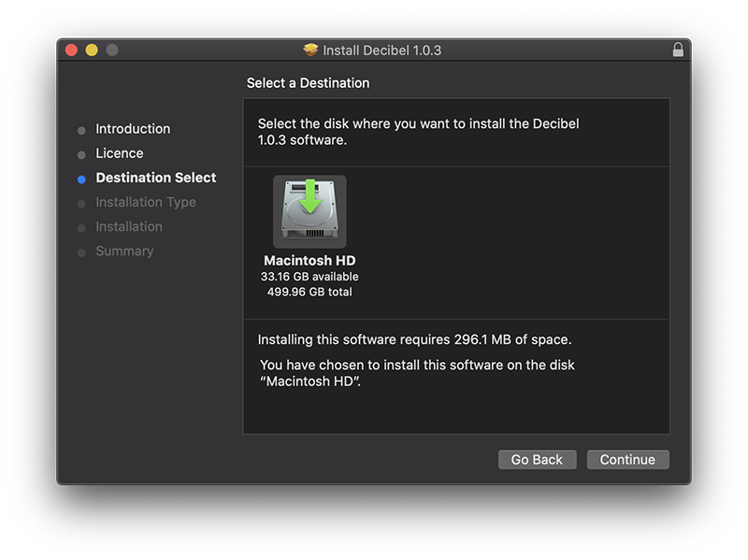Click the Macintosh HD disk name label

pos(309,261)
